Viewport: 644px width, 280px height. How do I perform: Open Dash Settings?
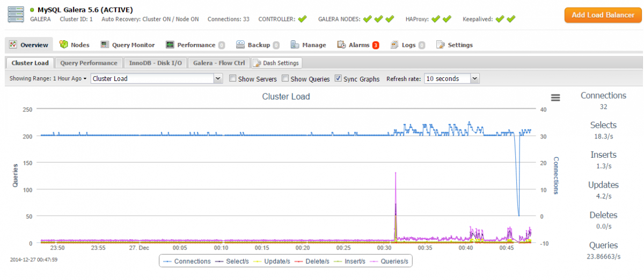277,63
